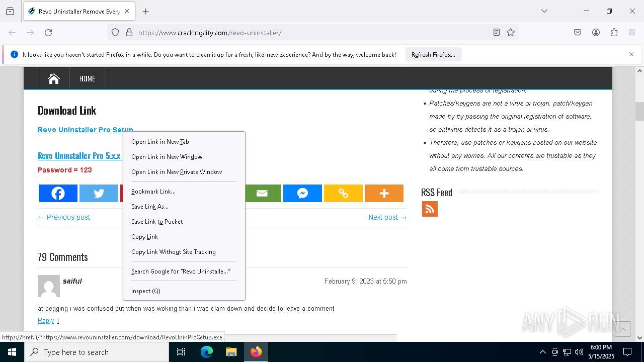Click Refresh Firefox button
This screenshot has height=362, width=644.
(x=433, y=54)
